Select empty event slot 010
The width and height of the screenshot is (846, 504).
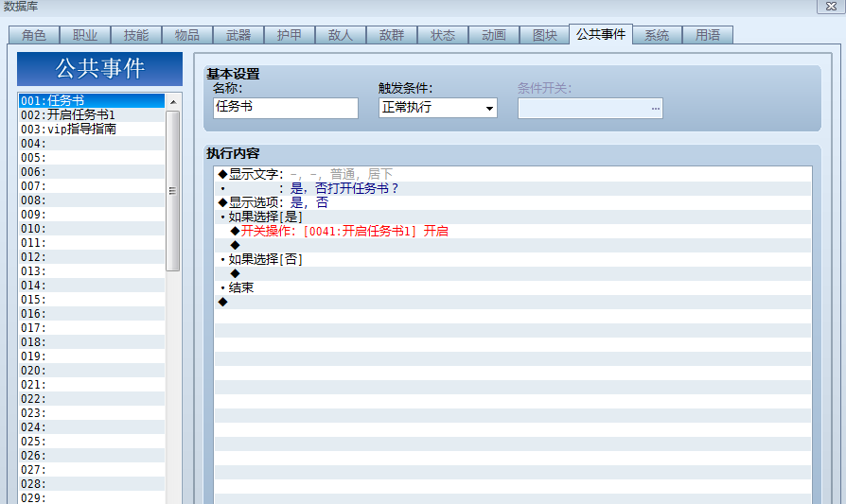92,229
